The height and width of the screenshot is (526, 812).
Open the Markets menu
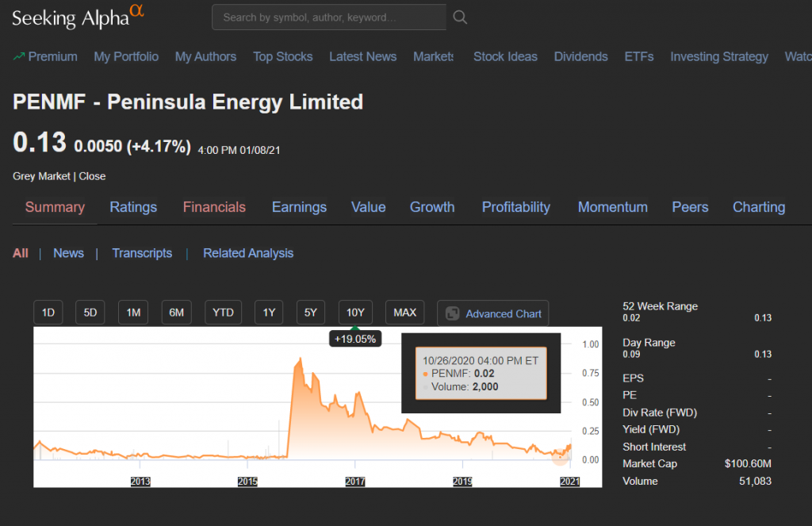click(434, 56)
